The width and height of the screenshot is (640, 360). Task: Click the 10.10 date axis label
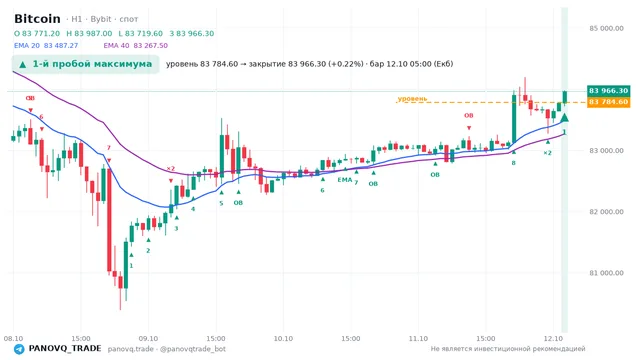[283, 338]
